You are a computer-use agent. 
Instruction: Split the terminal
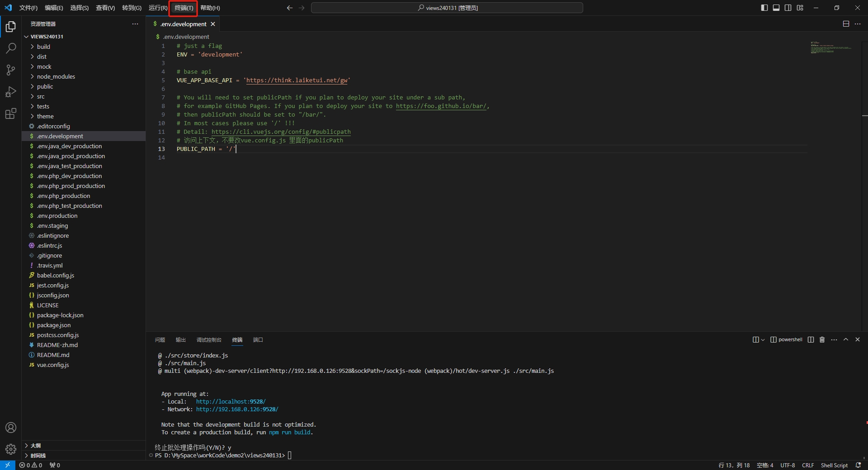(x=811, y=339)
